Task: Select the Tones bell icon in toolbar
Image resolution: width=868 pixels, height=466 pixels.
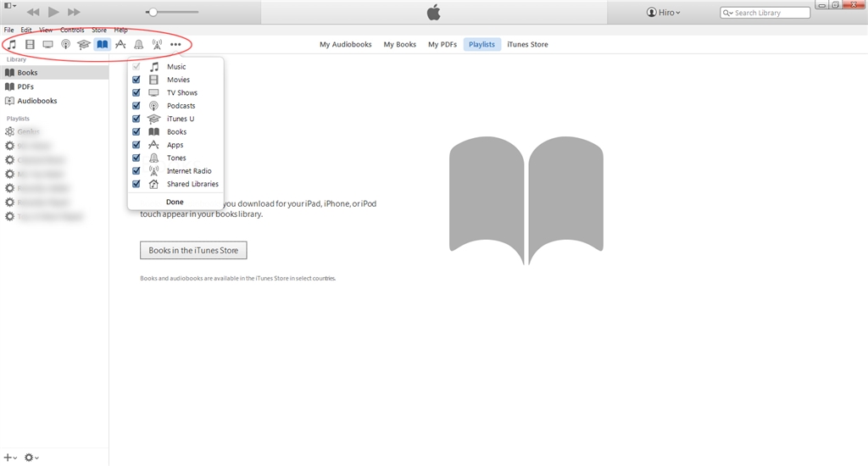Action: (x=139, y=44)
